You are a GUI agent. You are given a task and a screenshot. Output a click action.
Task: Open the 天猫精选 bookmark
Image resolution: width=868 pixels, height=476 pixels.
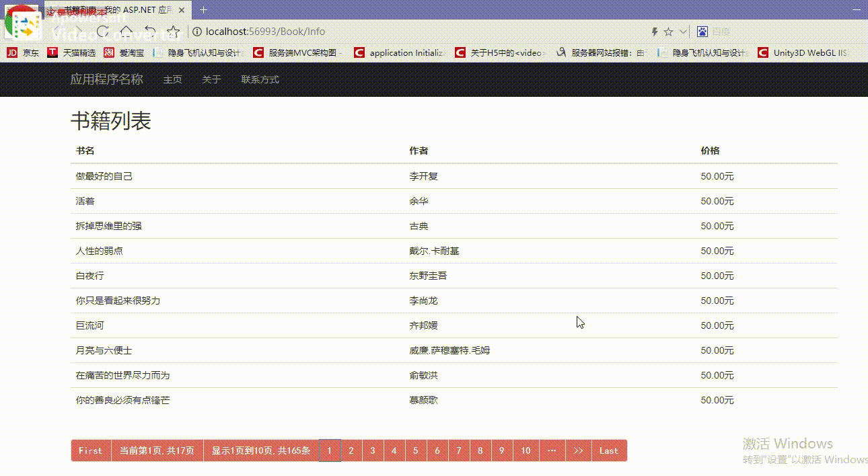(71, 52)
